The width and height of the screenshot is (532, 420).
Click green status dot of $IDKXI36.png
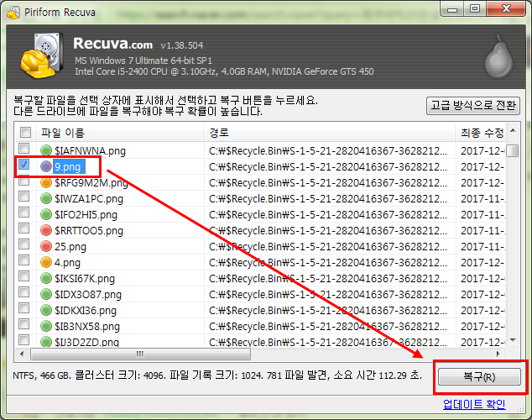click(46, 310)
